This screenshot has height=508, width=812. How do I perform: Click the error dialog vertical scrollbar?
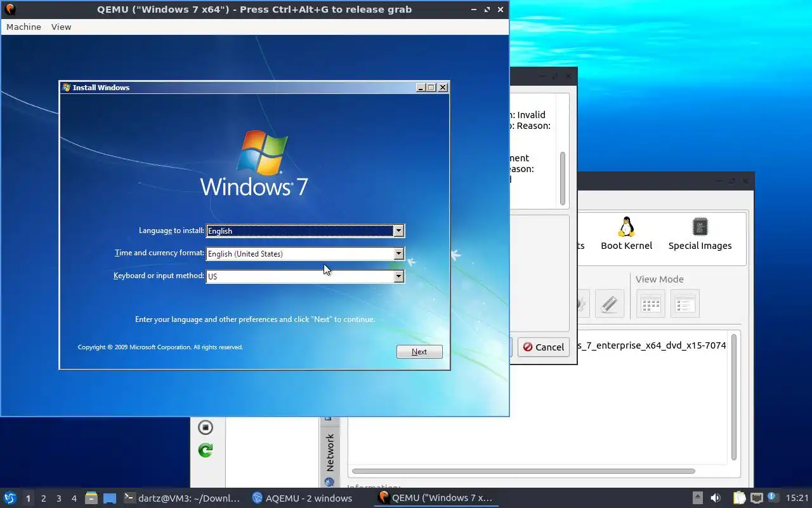point(563,178)
